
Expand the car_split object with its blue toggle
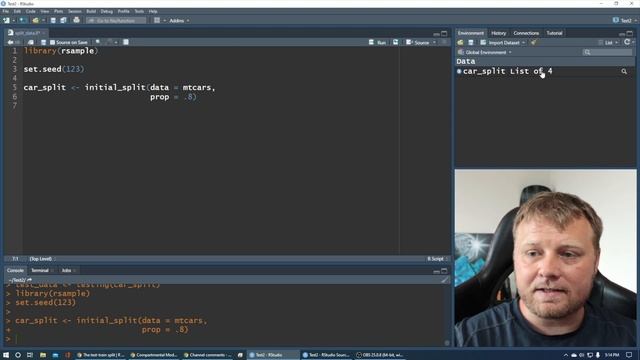(x=459, y=71)
